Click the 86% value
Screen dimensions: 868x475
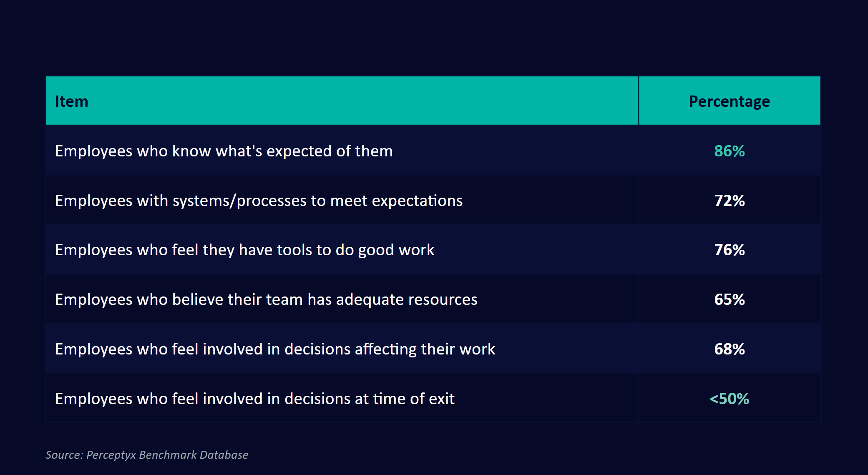coord(729,151)
